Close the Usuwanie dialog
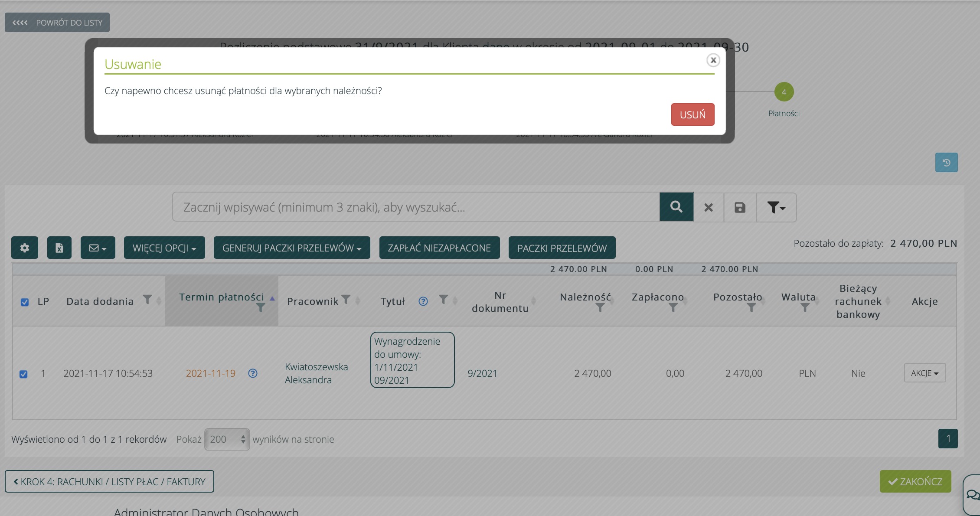Screen dimensions: 980x516 coord(713,60)
